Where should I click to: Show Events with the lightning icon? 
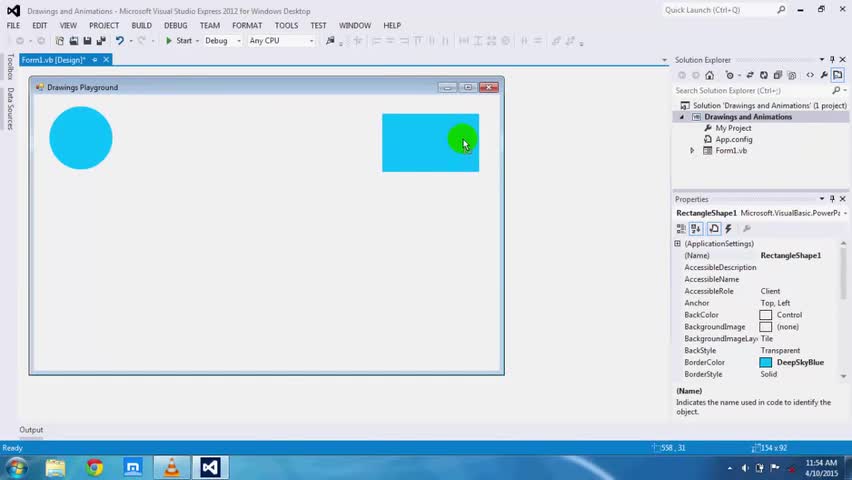[728, 229]
